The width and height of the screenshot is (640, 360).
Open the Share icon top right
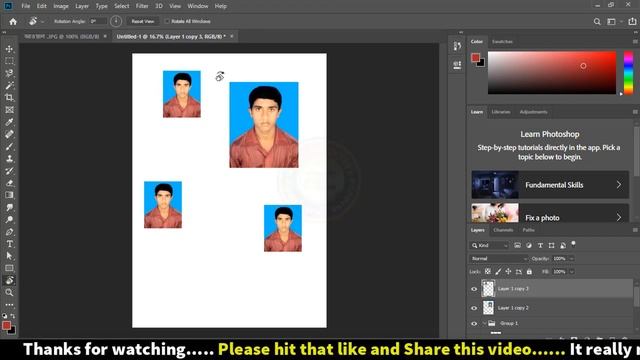[x=632, y=22]
